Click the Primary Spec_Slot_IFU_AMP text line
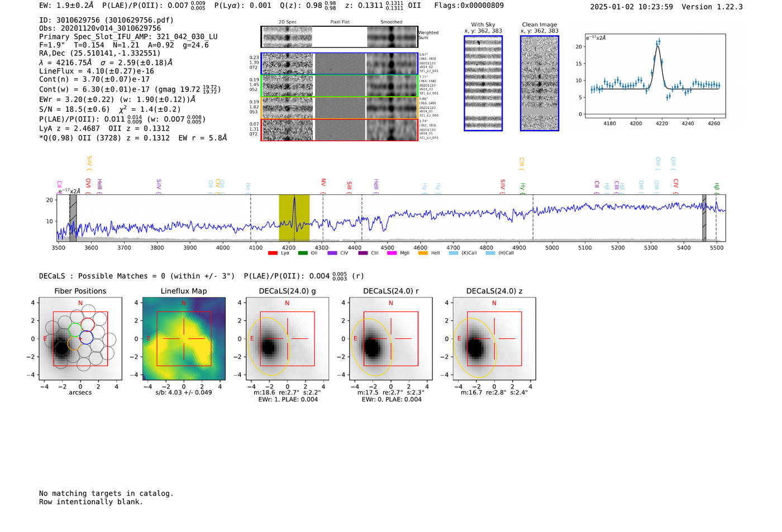 click(x=128, y=37)
